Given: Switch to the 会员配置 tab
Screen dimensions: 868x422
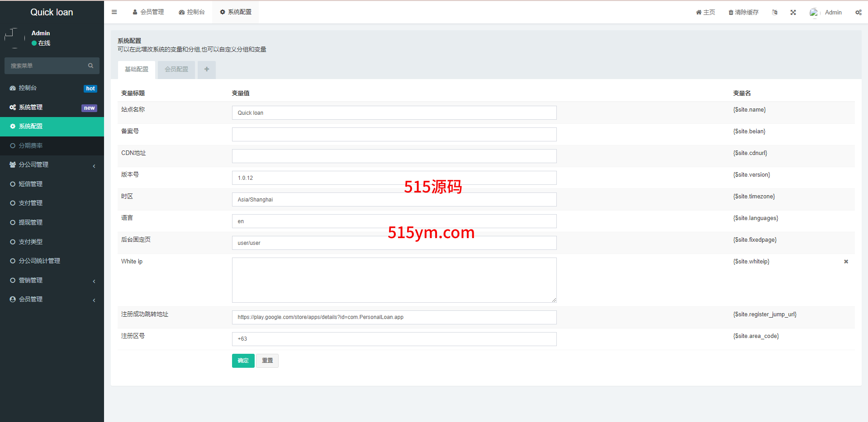Looking at the screenshot, I should (176, 70).
